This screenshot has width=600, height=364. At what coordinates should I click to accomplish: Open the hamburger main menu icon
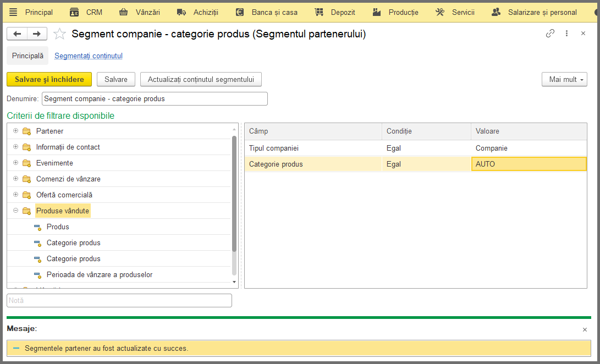[13, 12]
